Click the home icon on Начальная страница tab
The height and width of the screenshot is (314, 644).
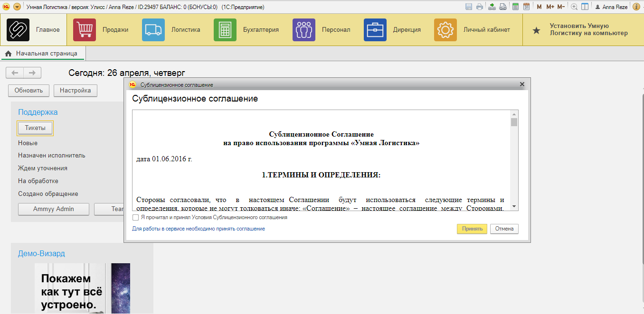click(8, 54)
